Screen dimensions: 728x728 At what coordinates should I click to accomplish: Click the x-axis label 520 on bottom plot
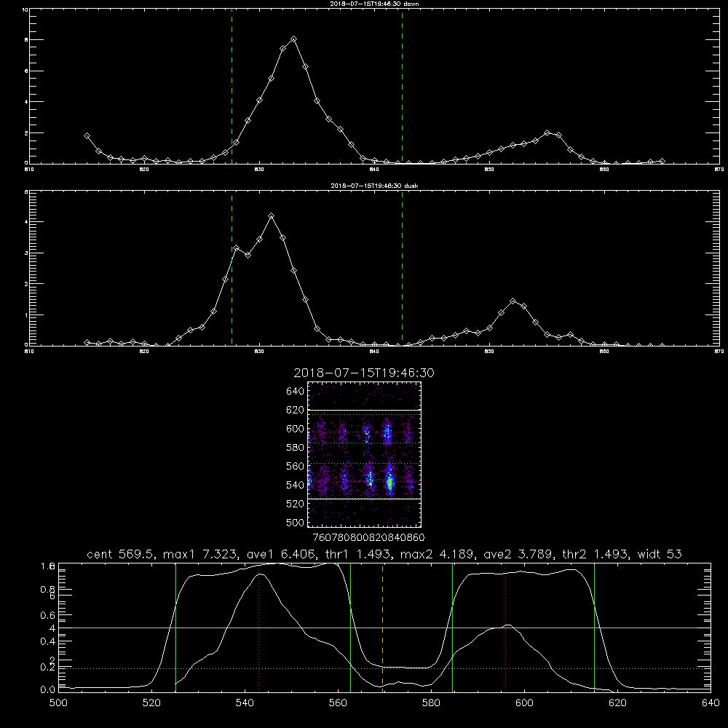(151, 703)
